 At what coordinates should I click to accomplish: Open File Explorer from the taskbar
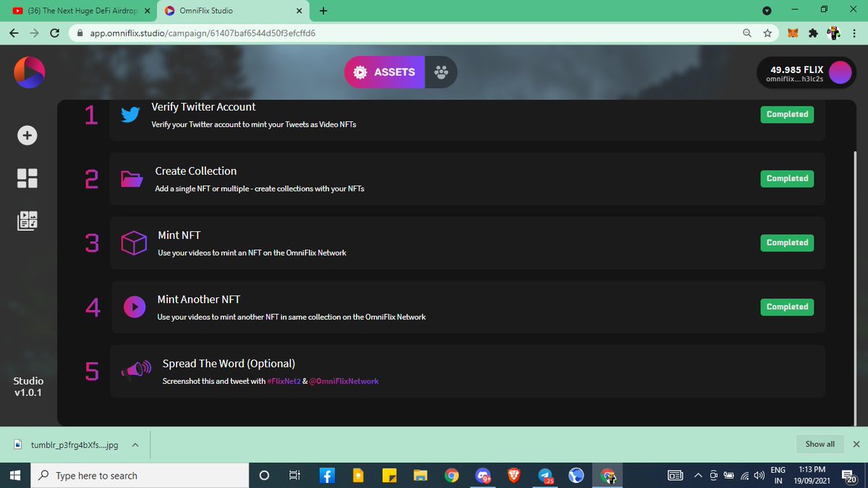coord(420,475)
